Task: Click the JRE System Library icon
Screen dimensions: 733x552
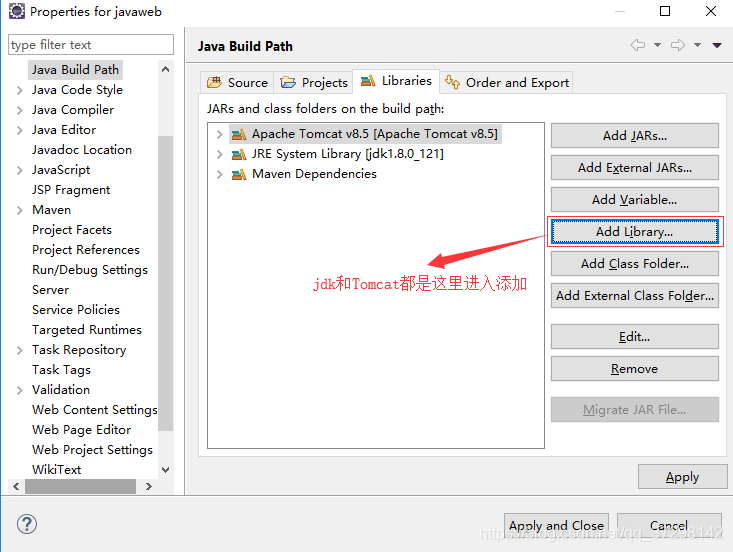Action: pyautogui.click(x=239, y=154)
